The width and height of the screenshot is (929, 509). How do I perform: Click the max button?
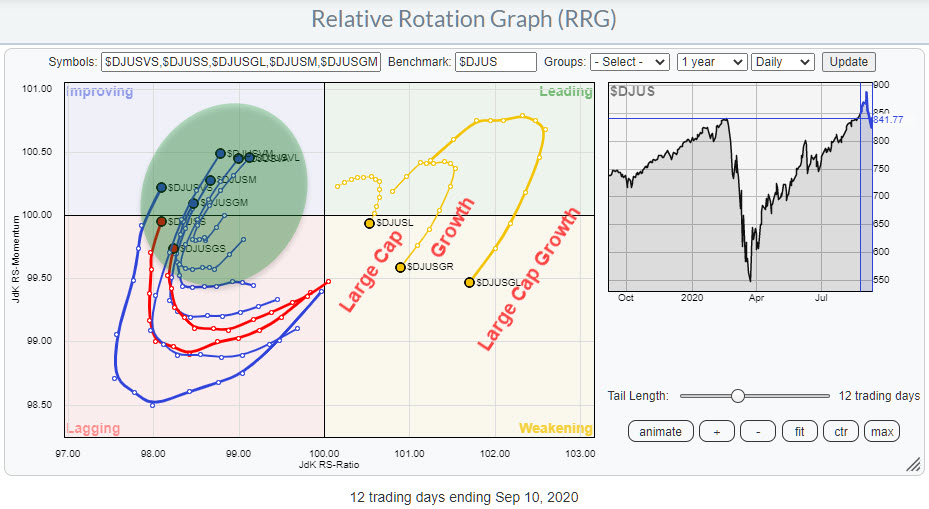pos(880,431)
